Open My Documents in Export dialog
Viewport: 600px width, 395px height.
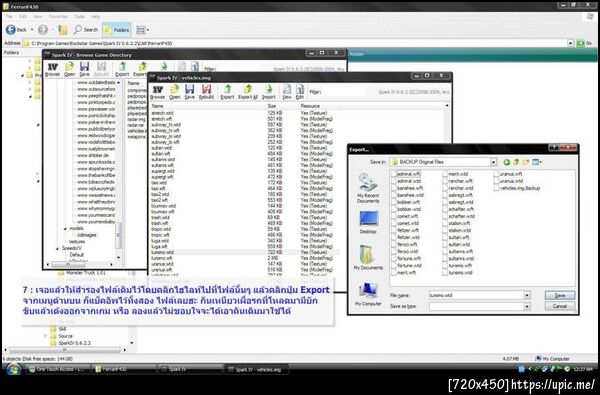(x=368, y=257)
